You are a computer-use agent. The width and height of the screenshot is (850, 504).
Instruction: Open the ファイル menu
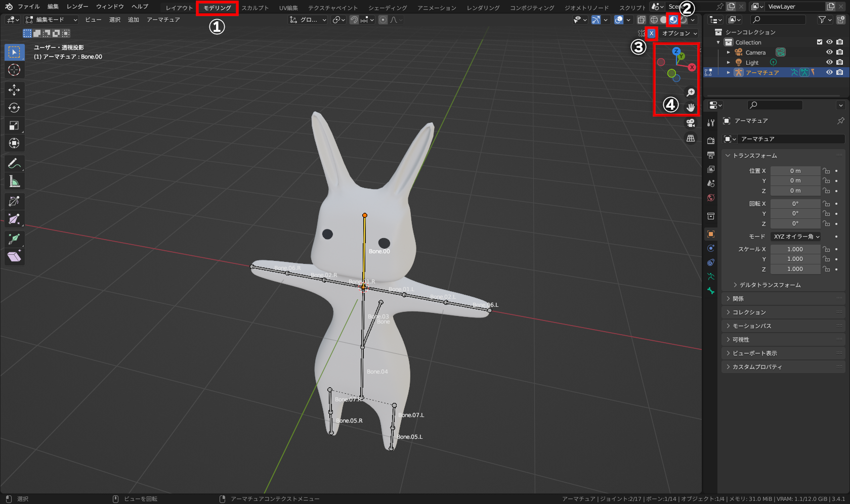click(29, 7)
